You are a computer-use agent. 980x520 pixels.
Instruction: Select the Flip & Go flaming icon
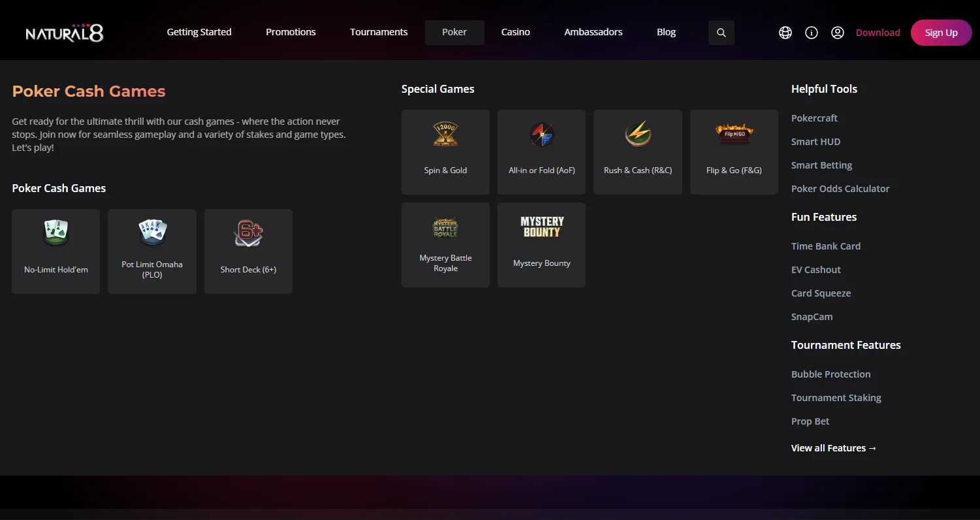tap(734, 135)
